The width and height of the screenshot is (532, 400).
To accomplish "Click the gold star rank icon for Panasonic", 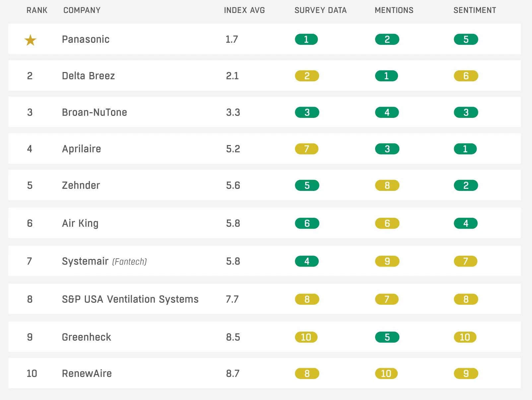I will click(x=30, y=40).
